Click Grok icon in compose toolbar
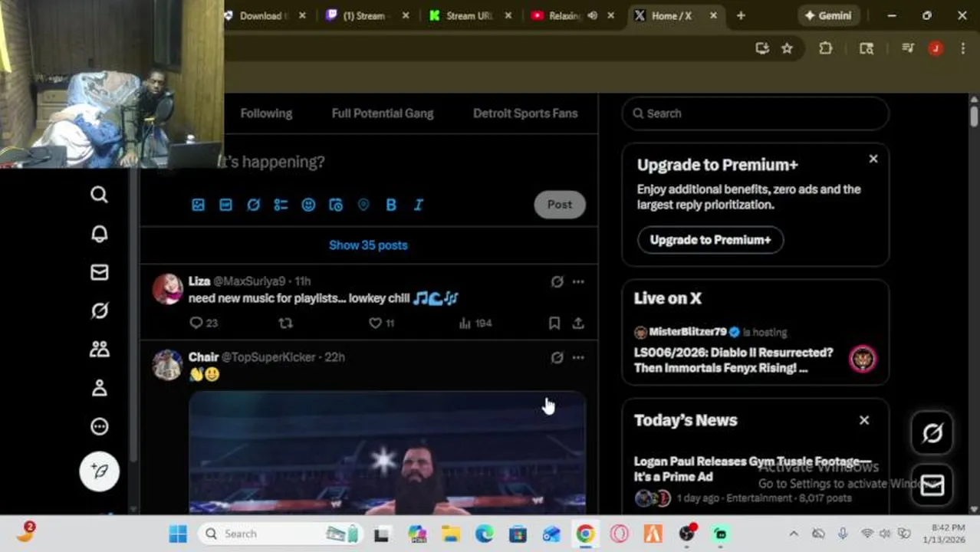 tap(253, 205)
